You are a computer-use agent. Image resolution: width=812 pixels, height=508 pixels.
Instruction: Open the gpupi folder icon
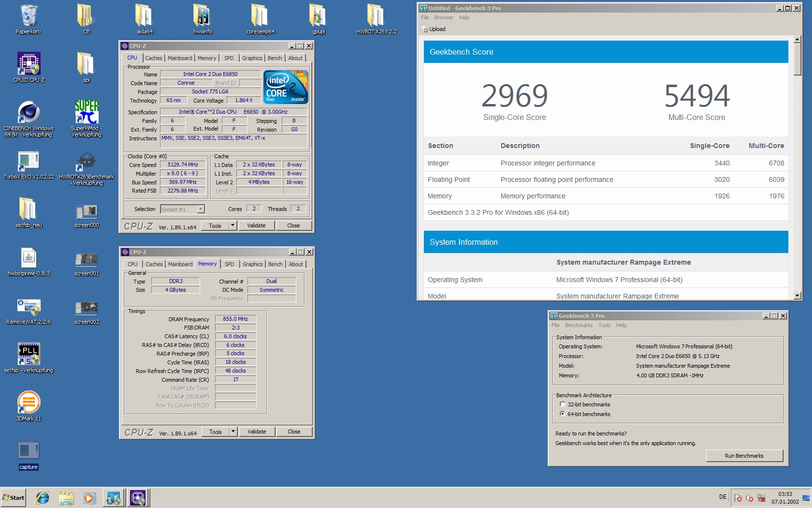coord(319,19)
